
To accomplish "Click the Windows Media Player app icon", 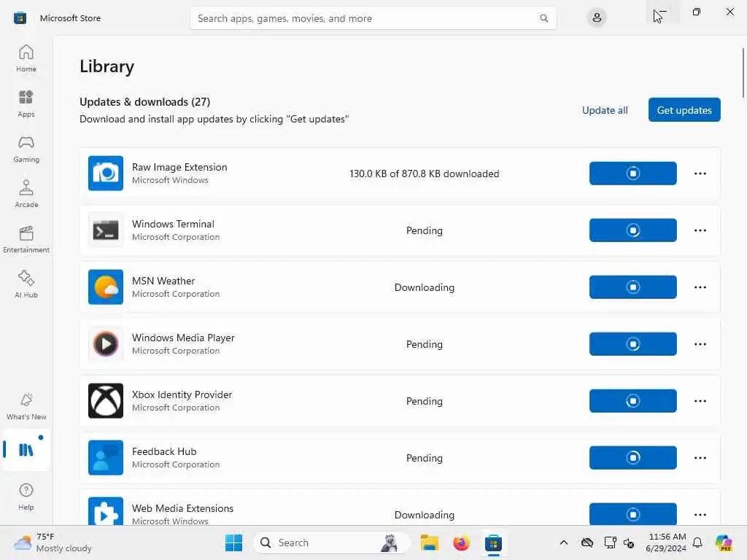I will 106,344.
